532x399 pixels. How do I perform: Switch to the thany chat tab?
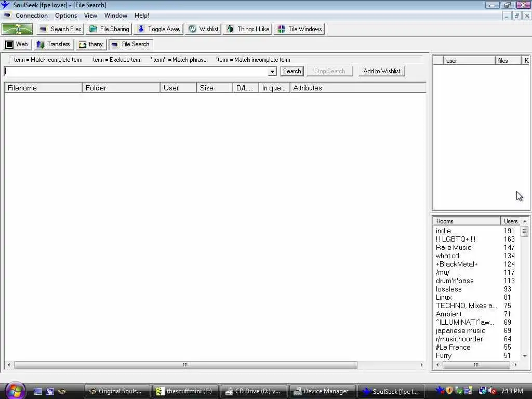pos(90,45)
